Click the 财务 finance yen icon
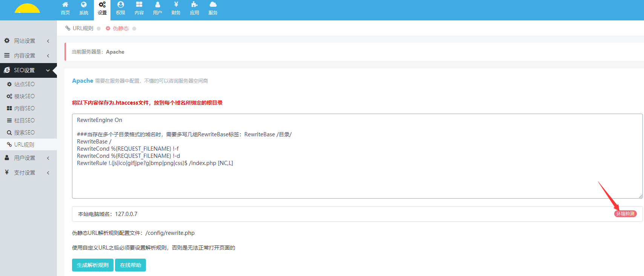The image size is (644, 276). [x=176, y=8]
